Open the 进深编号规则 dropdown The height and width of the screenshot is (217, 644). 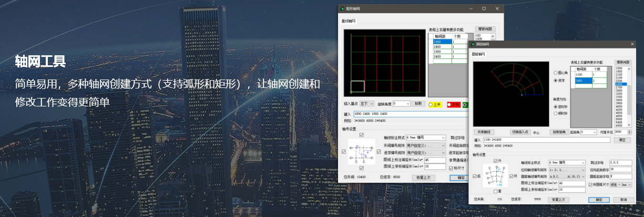click(x=426, y=153)
